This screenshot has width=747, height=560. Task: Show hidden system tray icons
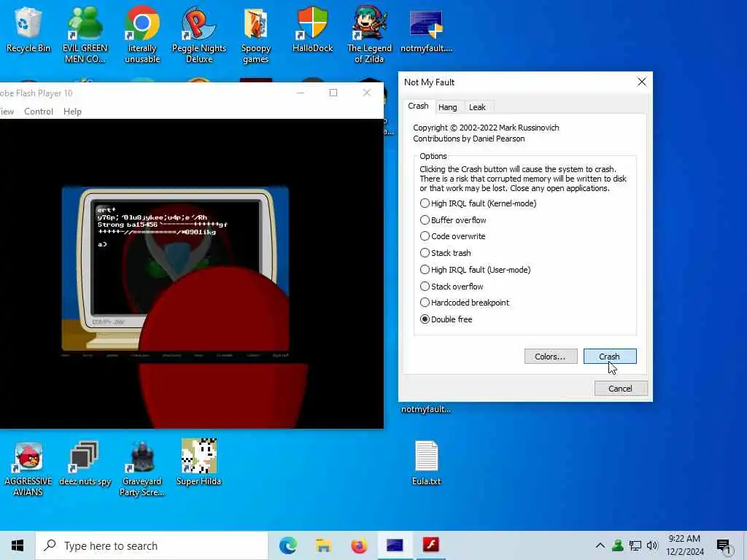[x=600, y=545]
